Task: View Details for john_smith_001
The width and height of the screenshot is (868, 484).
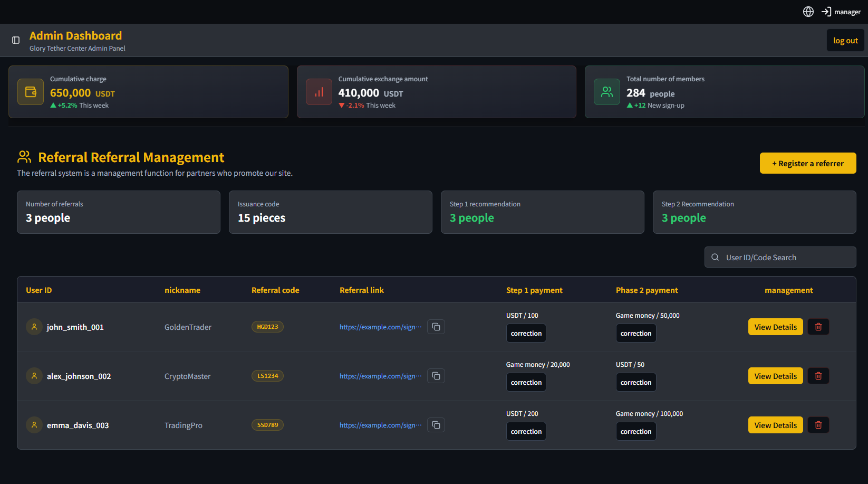Action: 775,327
